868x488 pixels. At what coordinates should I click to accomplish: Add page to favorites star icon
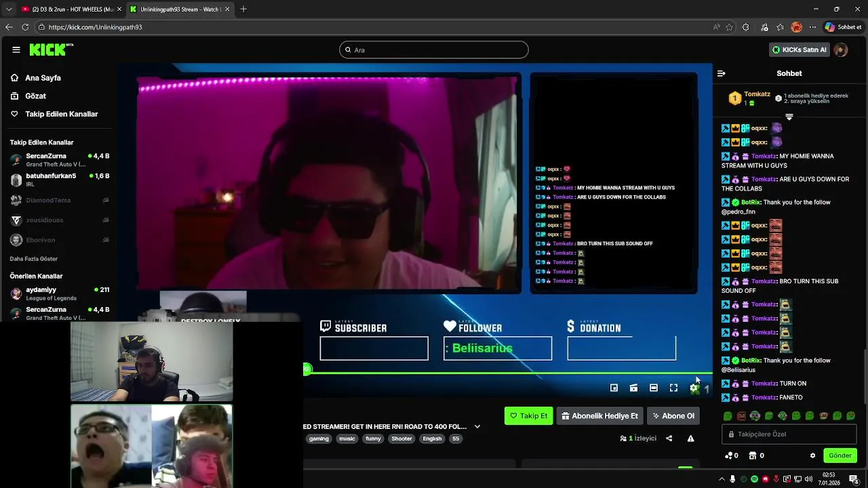[x=729, y=27]
